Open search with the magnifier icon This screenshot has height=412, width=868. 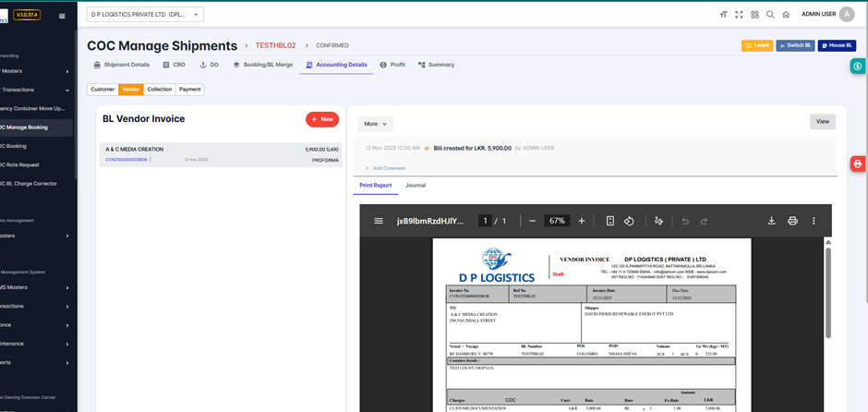tap(770, 15)
